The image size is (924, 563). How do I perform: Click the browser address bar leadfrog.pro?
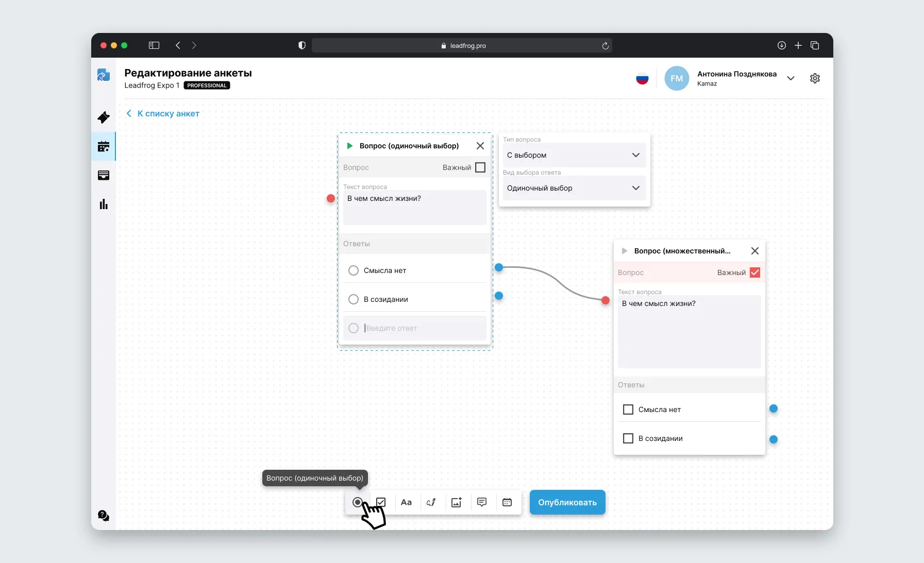pyautogui.click(x=462, y=45)
